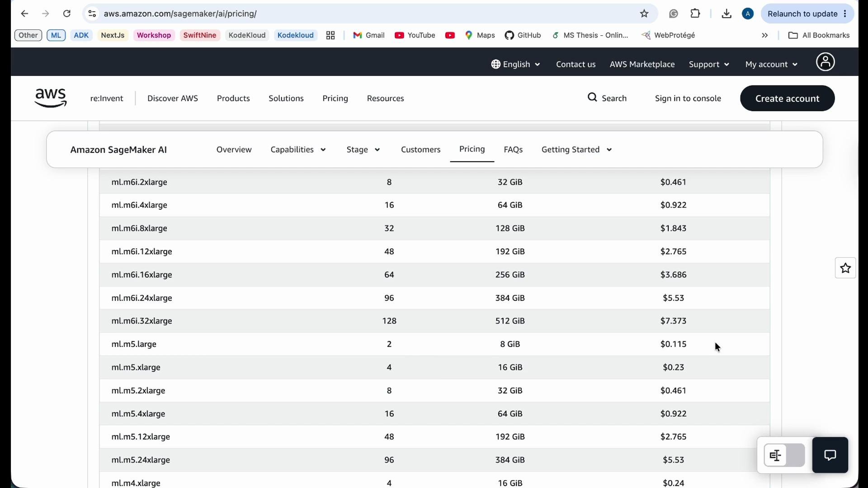Image resolution: width=868 pixels, height=488 pixels.
Task: Click the favorite star side button
Action: pos(845,268)
